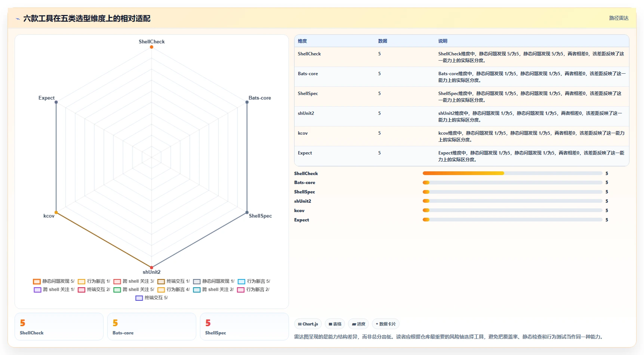Toggle the 静态问题发现 5/ legend entry
644x355 pixels.
coord(54,281)
